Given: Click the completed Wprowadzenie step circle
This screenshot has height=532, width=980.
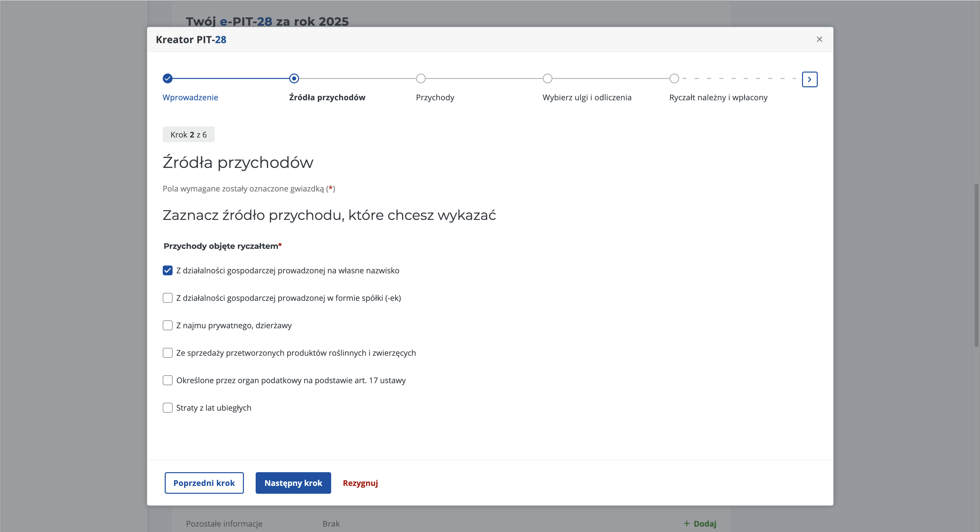Looking at the screenshot, I should (x=167, y=78).
